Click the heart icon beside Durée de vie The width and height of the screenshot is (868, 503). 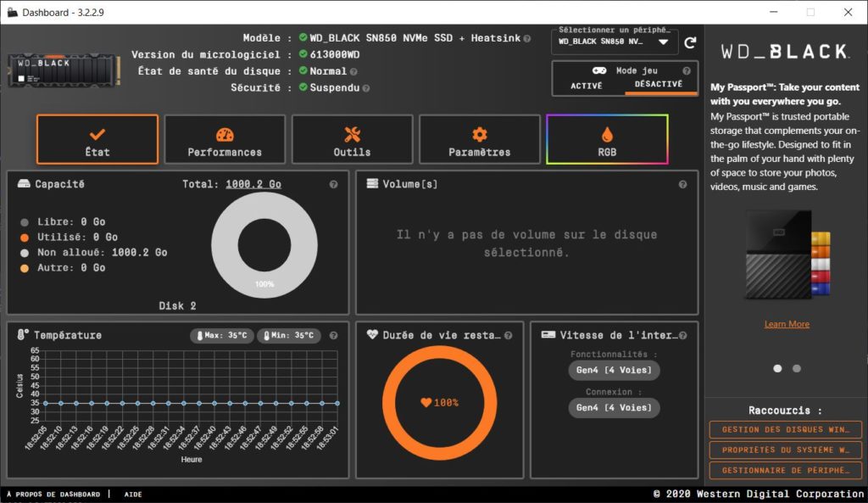click(x=372, y=334)
